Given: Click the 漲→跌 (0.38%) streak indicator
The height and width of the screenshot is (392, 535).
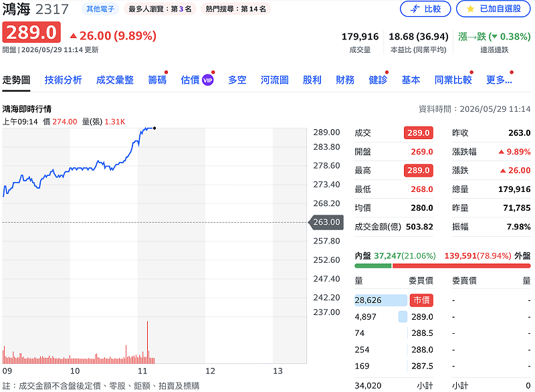Looking at the screenshot, I should [494, 37].
